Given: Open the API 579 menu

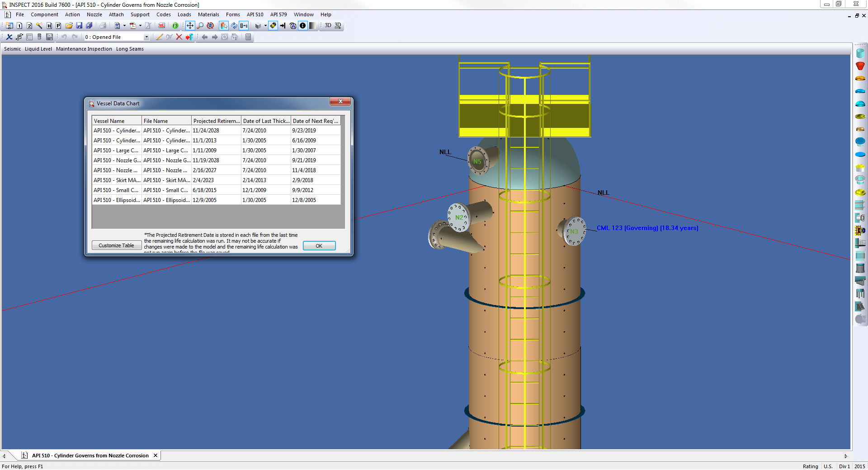Looking at the screenshot, I should tap(278, 14).
